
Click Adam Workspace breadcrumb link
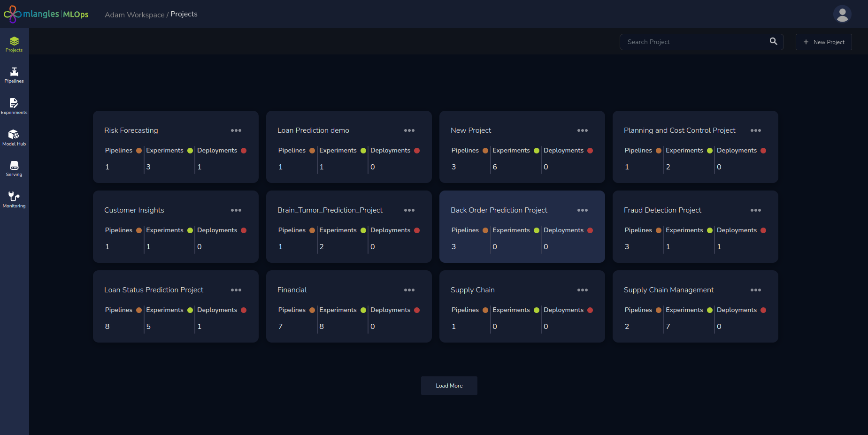(134, 15)
